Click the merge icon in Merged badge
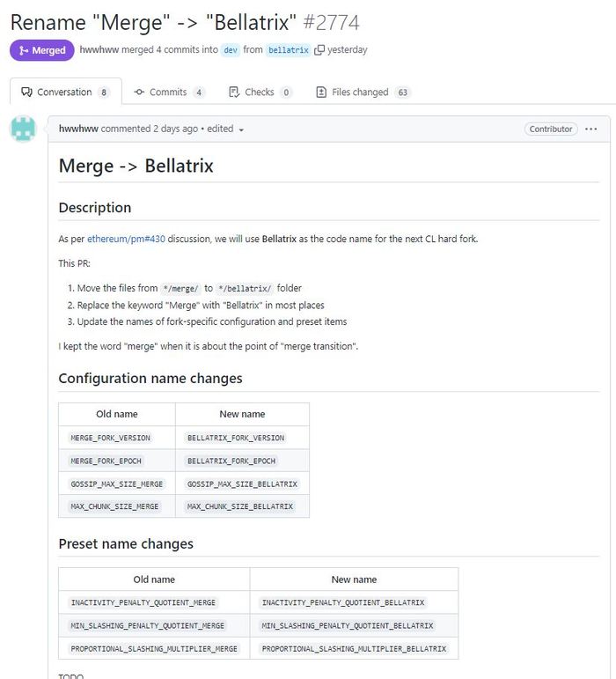The height and width of the screenshot is (679, 616). (24, 51)
